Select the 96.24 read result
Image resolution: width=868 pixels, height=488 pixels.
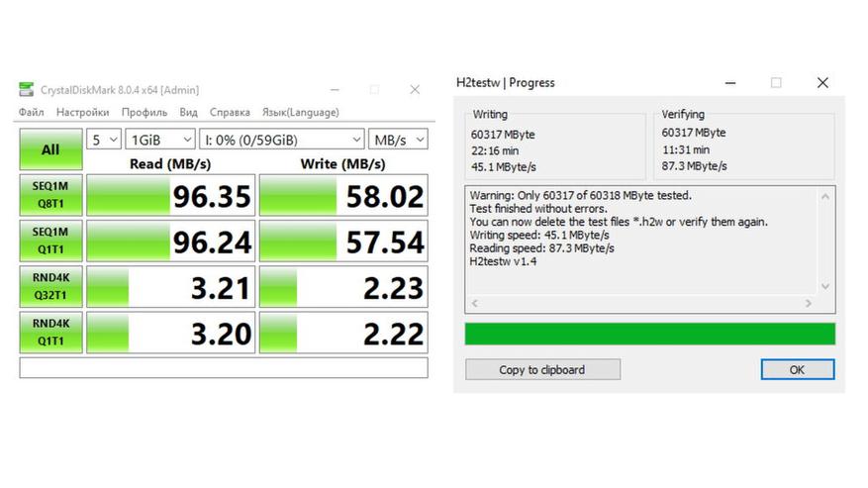(x=170, y=241)
